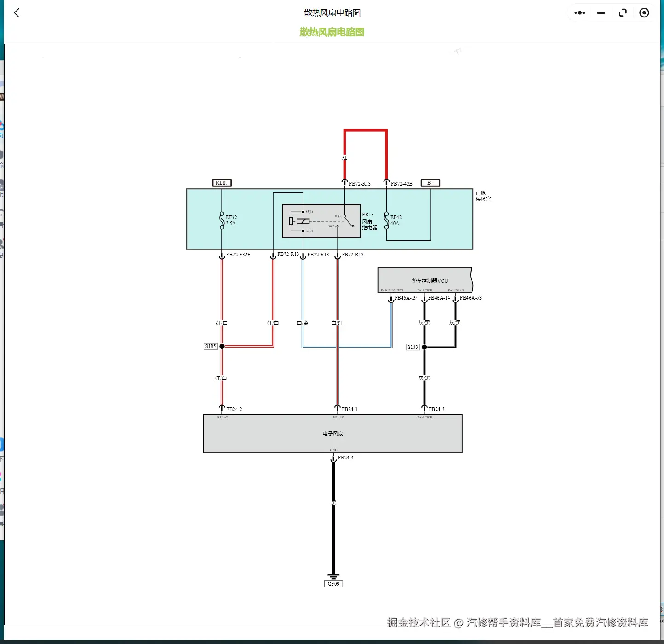Select the EF32 7.5A fuse label

click(x=231, y=220)
